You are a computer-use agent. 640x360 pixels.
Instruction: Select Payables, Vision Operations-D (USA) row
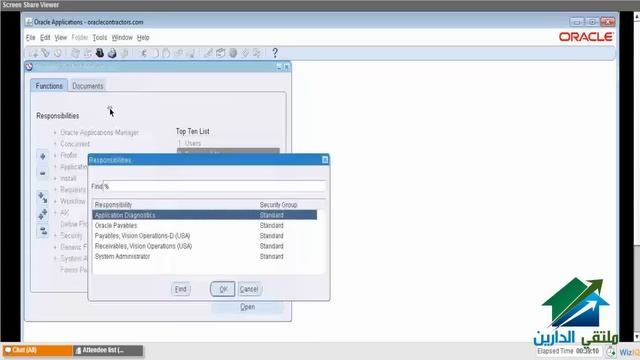pos(204,236)
